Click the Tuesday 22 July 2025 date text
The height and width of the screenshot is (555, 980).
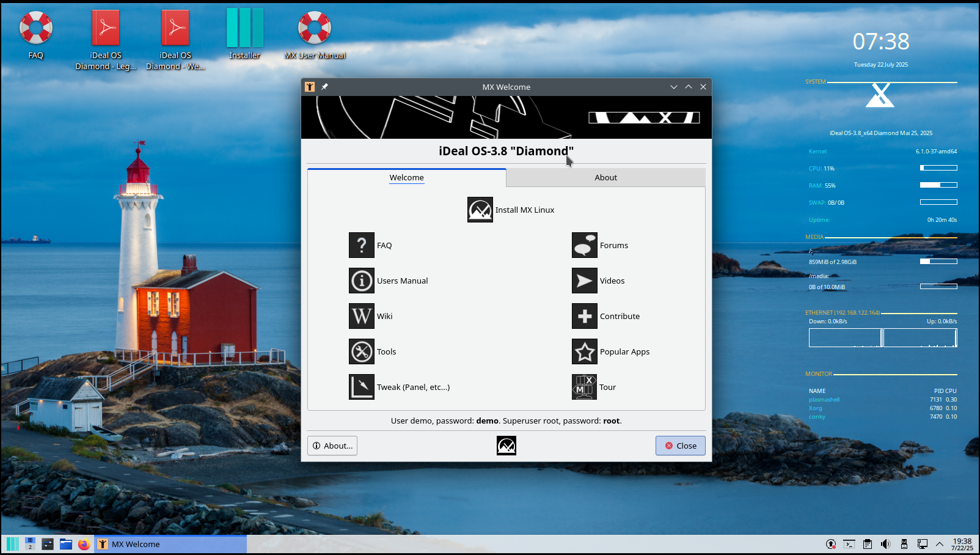(881, 64)
